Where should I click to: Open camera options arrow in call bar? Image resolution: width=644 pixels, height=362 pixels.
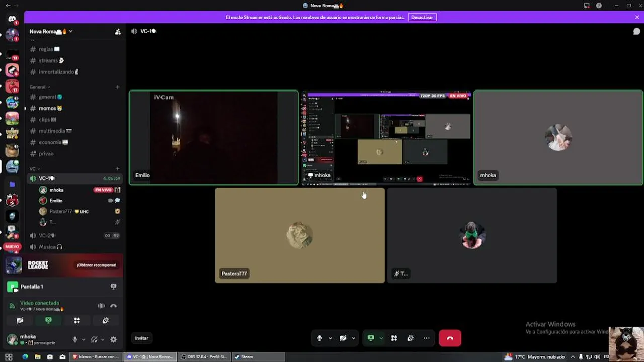pos(353,338)
